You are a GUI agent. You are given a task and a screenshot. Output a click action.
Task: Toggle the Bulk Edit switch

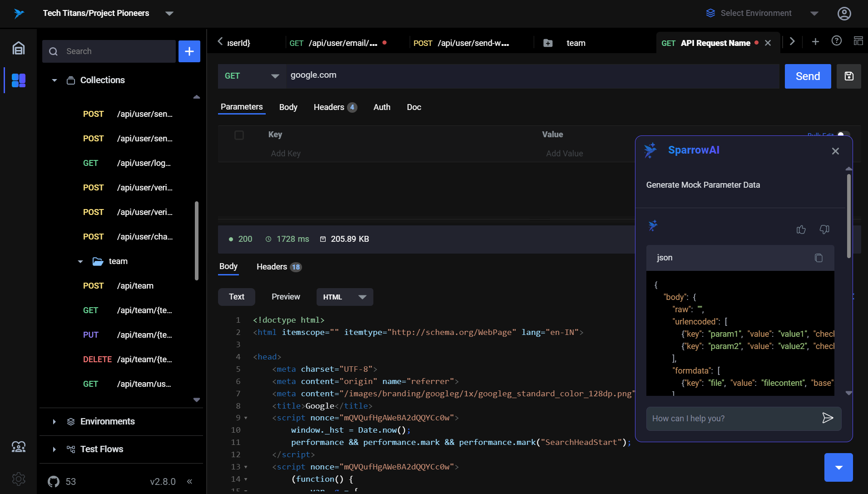pos(843,135)
